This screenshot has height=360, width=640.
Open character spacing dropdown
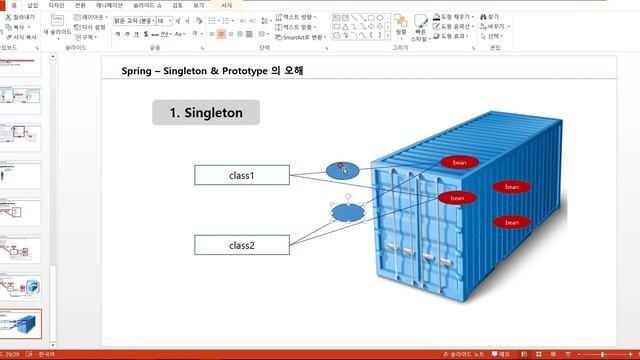pyautogui.click(x=165, y=34)
